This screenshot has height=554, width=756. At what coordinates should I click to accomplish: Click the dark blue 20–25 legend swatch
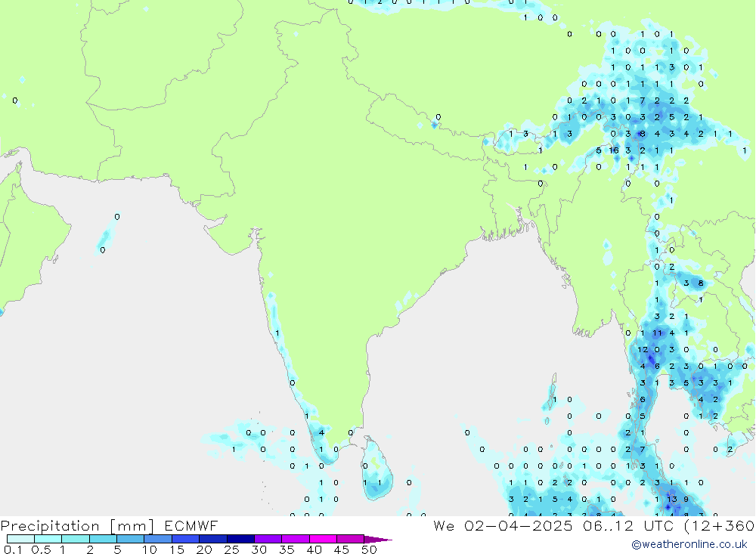pos(212,539)
